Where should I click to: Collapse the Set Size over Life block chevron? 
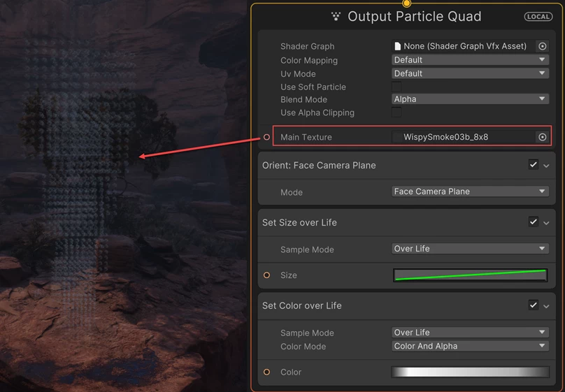click(546, 223)
